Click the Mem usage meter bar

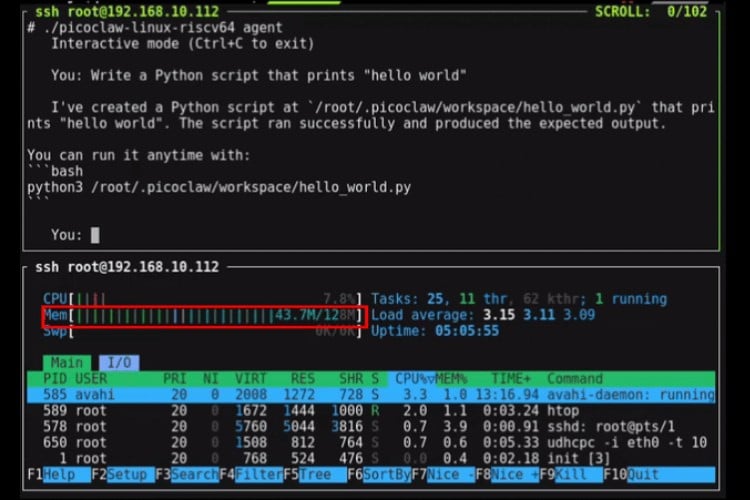pos(202,315)
